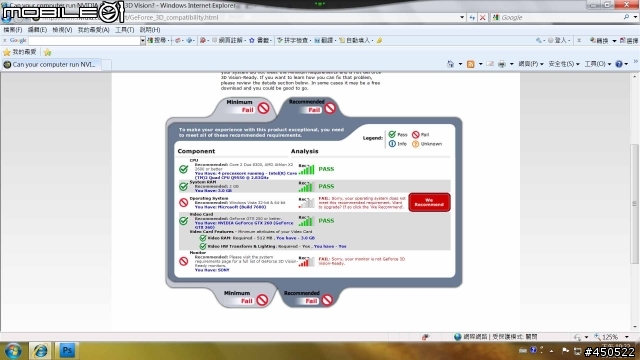The height and width of the screenshot is (360, 640).
Task: Click the read mail envelope icon
Action: point(490,64)
